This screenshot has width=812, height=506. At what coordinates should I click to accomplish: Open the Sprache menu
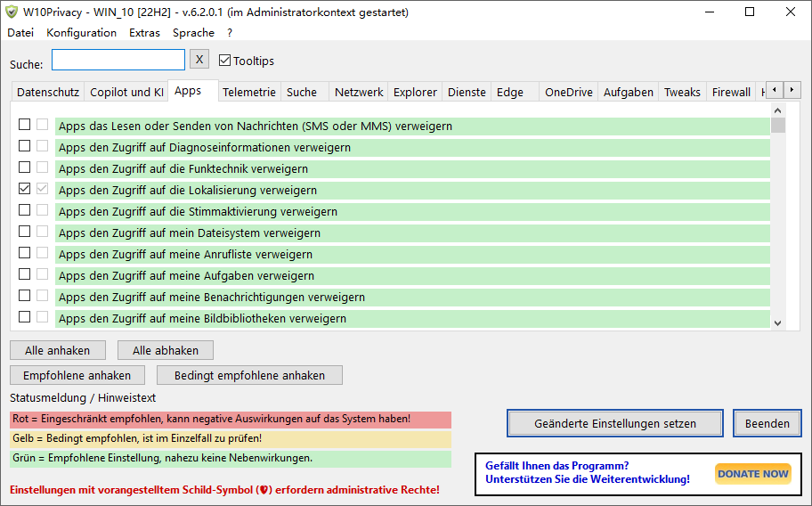coord(194,33)
